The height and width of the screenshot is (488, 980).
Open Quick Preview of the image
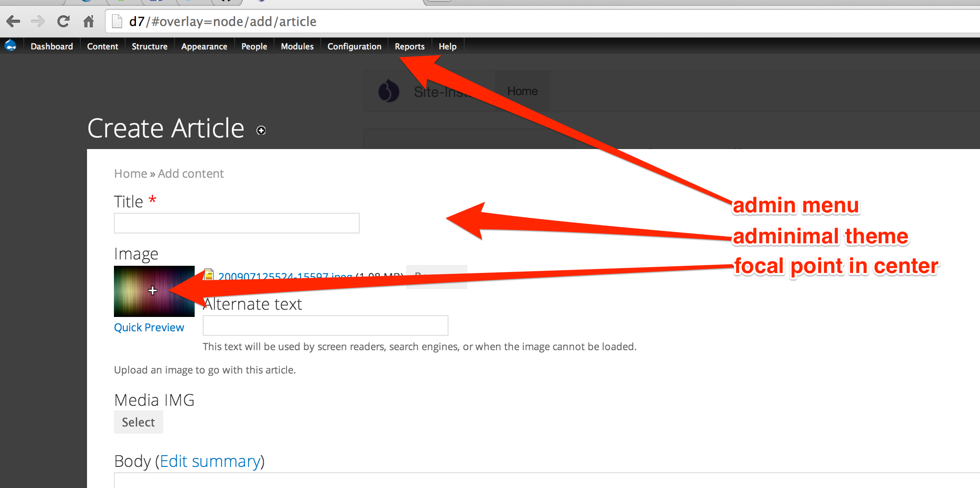click(x=149, y=327)
